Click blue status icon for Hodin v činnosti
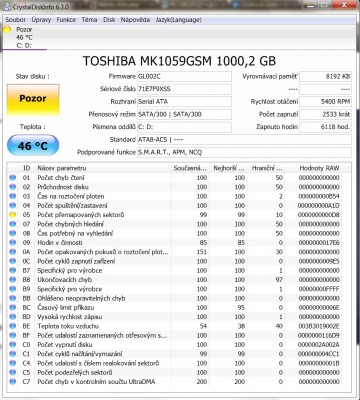360x400 pixels. pyautogui.click(x=13, y=243)
